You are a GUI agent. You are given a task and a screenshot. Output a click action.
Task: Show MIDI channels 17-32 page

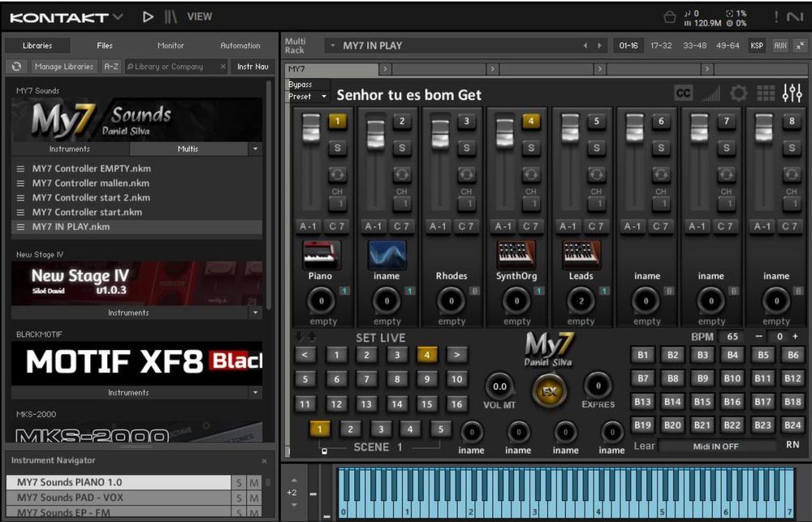pyautogui.click(x=661, y=45)
